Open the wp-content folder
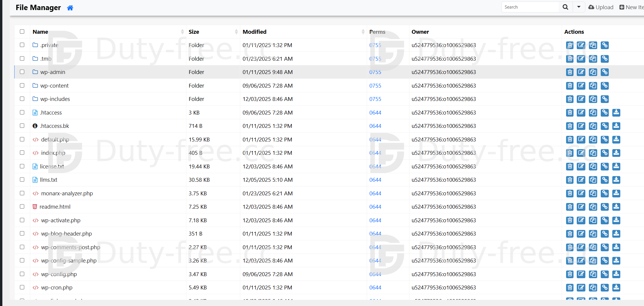The height and width of the screenshot is (306, 644). pyautogui.click(x=55, y=86)
